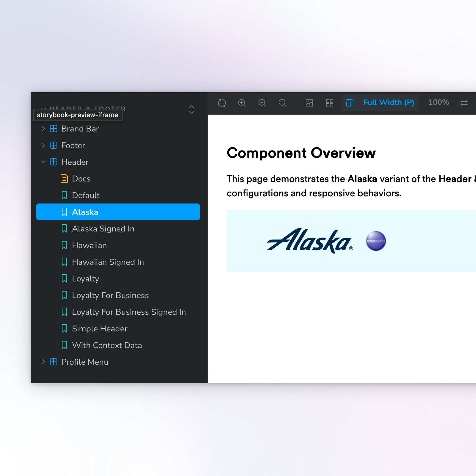
Task: Click bookmark icon beside Simple Header
Action: point(64,328)
